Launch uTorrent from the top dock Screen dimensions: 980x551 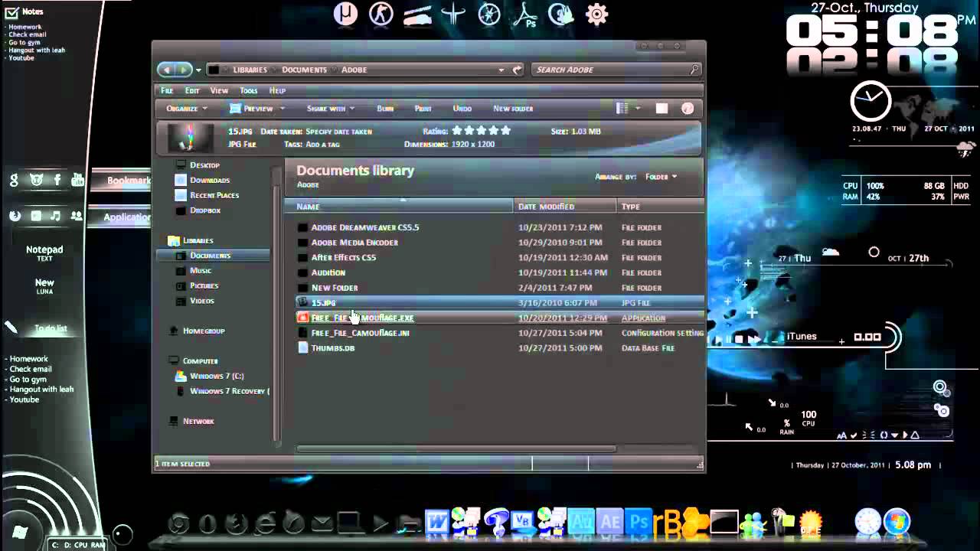pyautogui.click(x=345, y=14)
